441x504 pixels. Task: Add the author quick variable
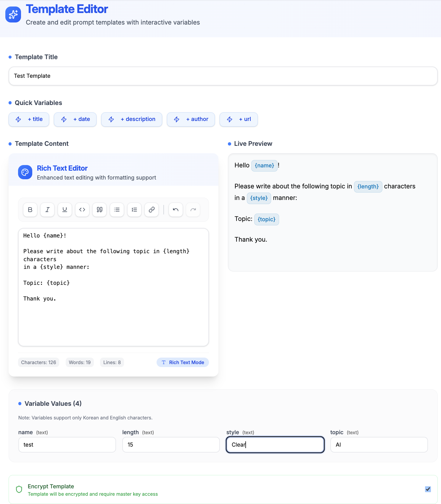click(191, 119)
